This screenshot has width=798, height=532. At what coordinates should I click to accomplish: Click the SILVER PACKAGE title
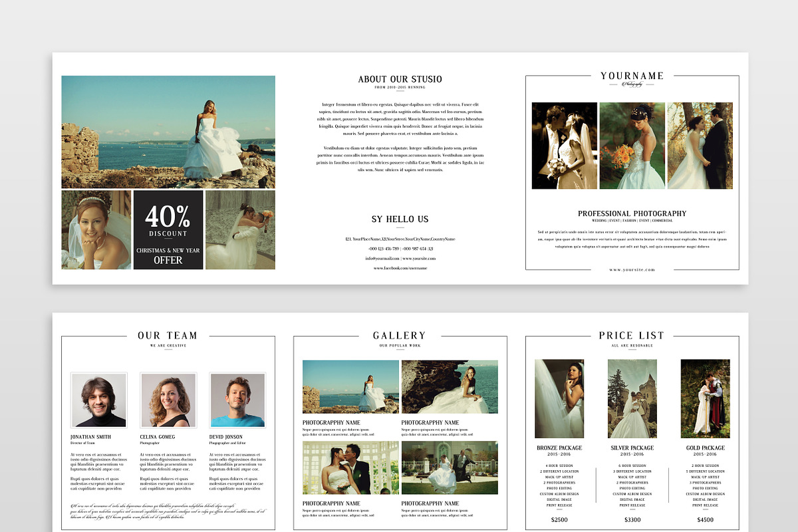[x=632, y=448]
